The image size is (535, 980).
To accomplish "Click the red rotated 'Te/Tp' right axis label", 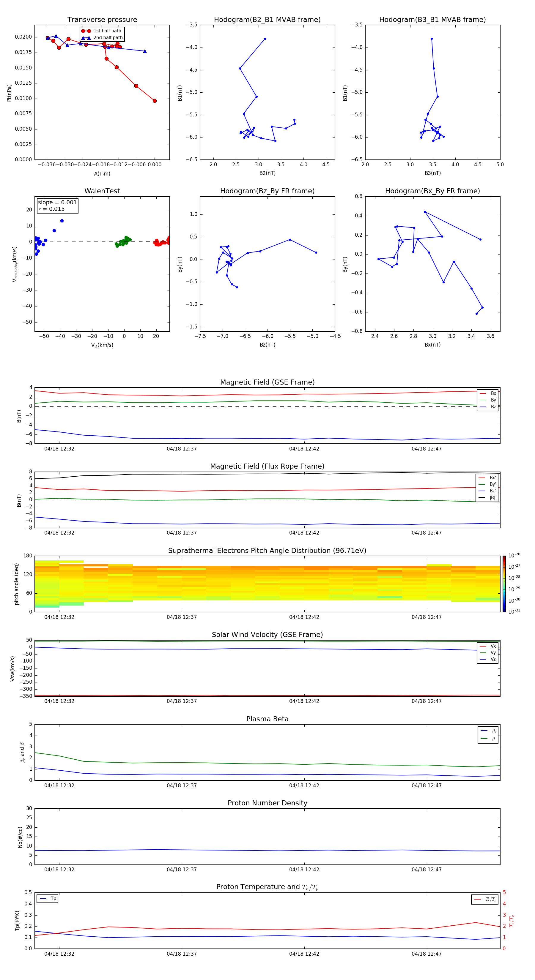I will pyautogui.click(x=512, y=921).
